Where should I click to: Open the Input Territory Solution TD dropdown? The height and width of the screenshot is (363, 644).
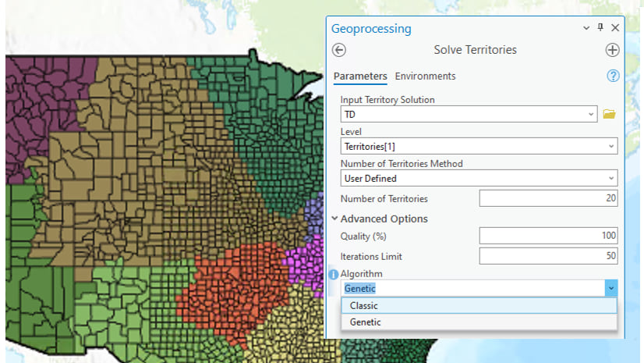point(469,114)
